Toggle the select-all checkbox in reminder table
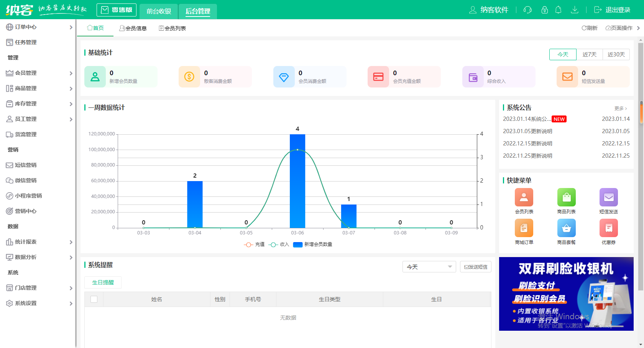 click(94, 299)
